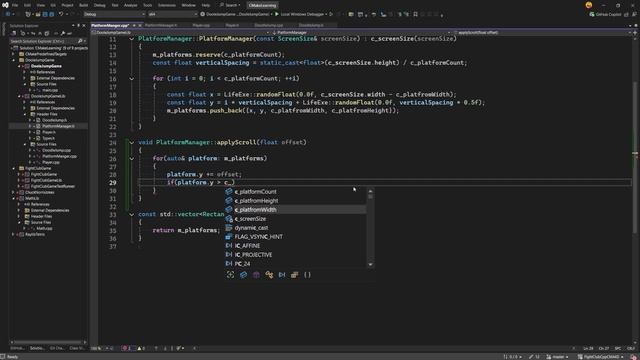Collapse the constructor at line 11
640x360 pixels.
pyautogui.click(x=131, y=39)
